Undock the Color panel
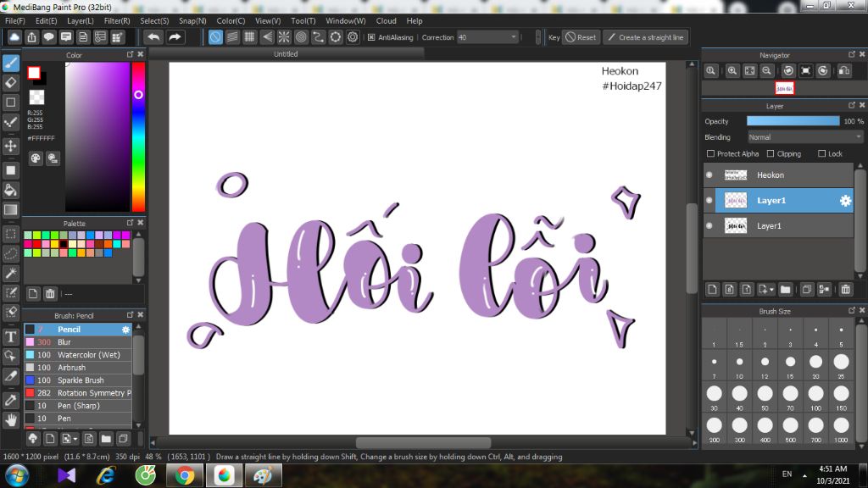Image resolution: width=868 pixels, height=488 pixels. 130,54
